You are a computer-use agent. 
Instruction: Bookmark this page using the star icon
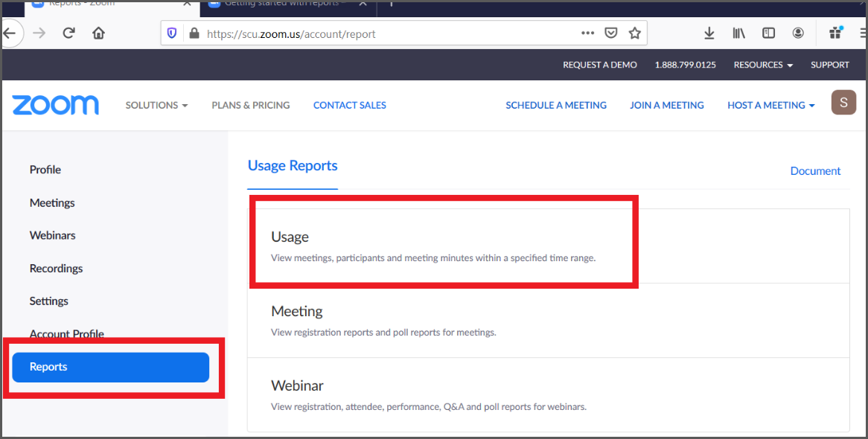(x=634, y=33)
